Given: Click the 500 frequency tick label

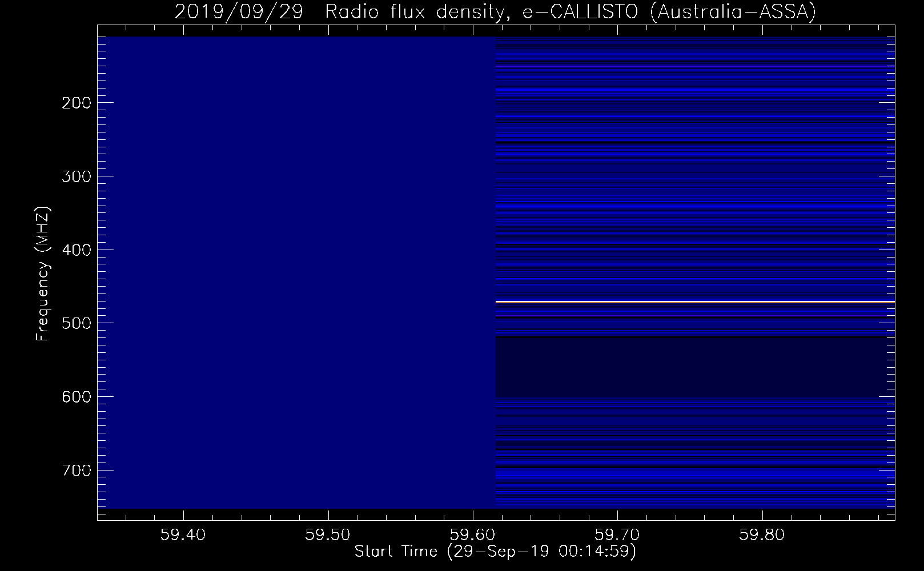Looking at the screenshot, I should 76,323.
